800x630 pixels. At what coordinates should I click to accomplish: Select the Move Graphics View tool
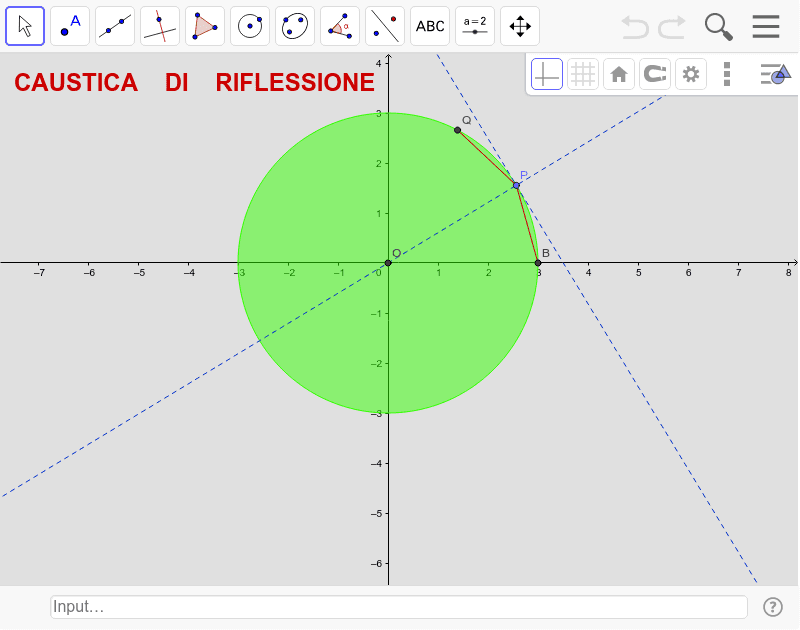pos(520,26)
